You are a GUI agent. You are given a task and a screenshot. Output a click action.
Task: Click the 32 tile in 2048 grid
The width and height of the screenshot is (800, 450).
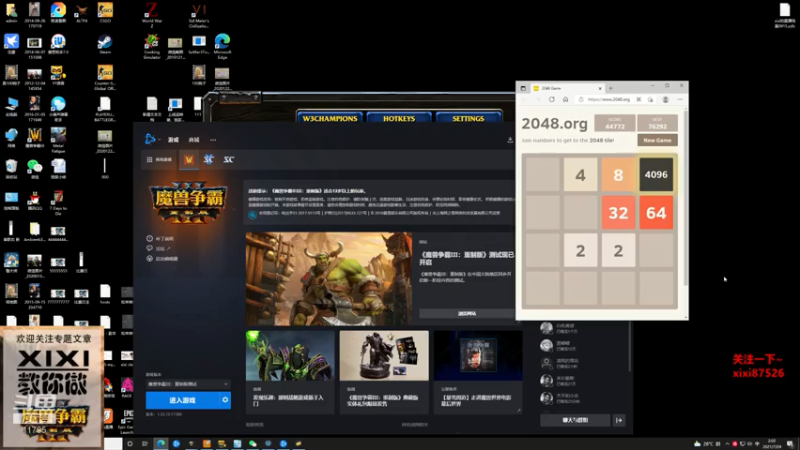[618, 212]
